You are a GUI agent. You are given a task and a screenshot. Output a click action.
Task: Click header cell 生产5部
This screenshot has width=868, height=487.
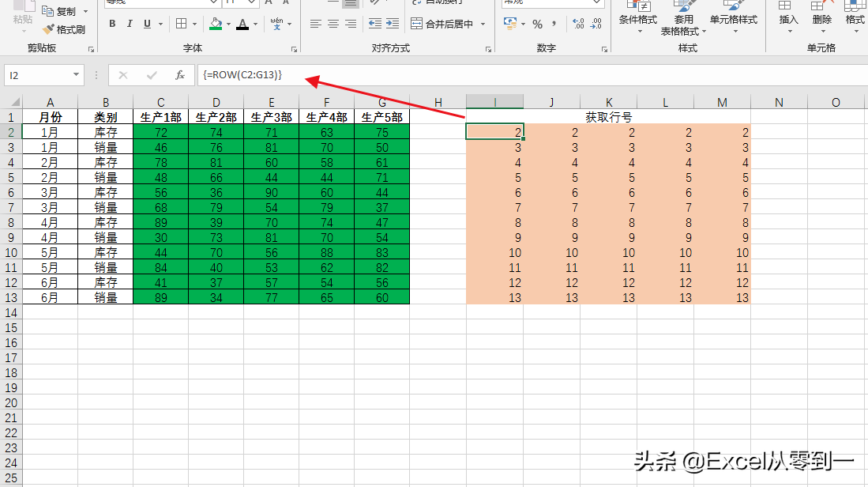(x=382, y=118)
